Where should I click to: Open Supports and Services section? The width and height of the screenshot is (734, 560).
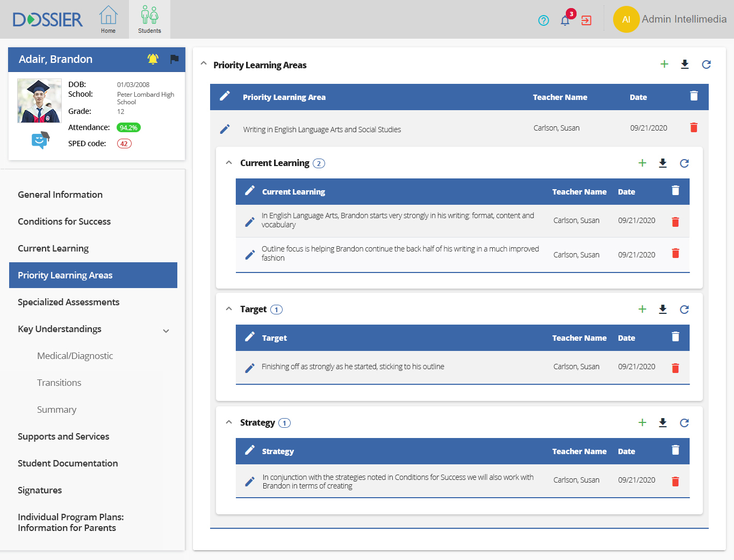pyautogui.click(x=63, y=436)
